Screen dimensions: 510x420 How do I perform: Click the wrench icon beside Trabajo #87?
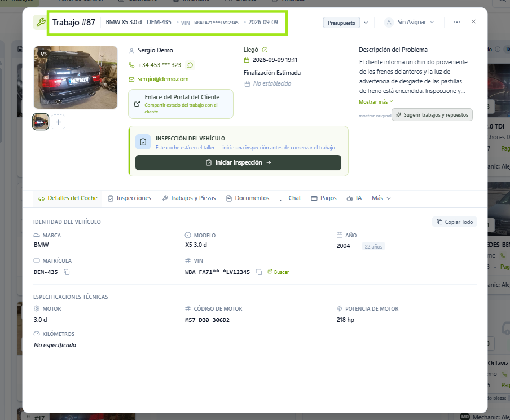point(41,23)
